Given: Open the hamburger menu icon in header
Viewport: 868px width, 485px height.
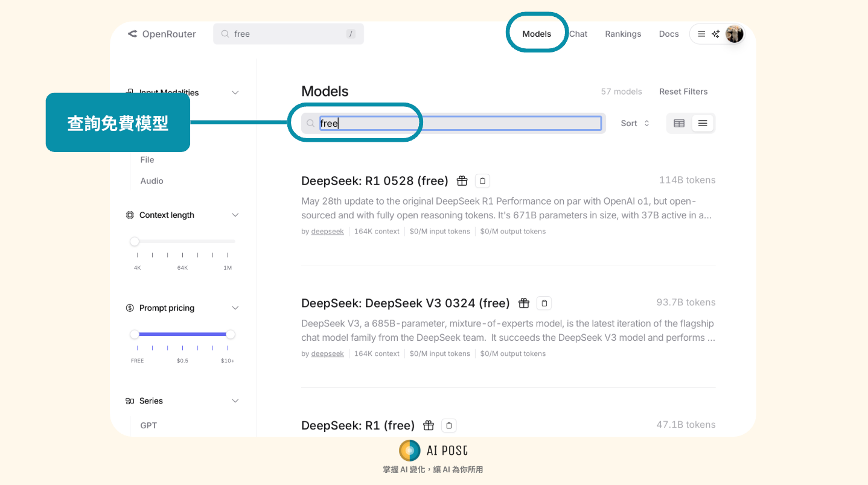Looking at the screenshot, I should pyautogui.click(x=701, y=34).
